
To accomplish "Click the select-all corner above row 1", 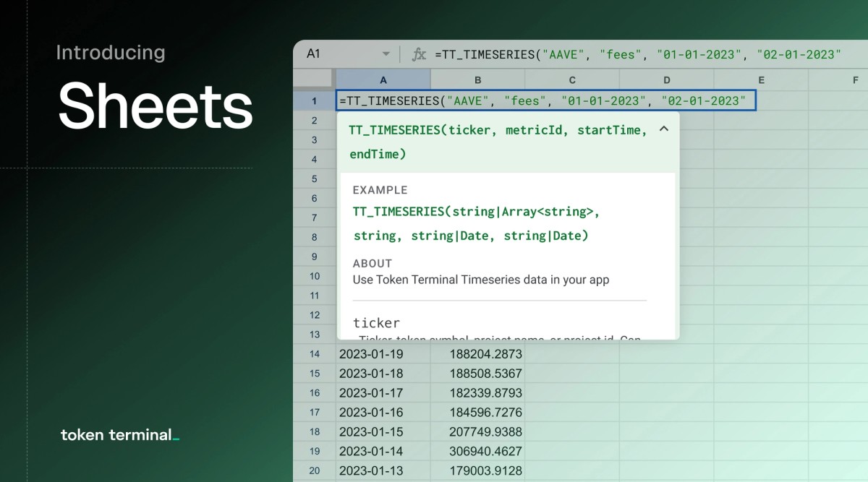I will click(314, 79).
